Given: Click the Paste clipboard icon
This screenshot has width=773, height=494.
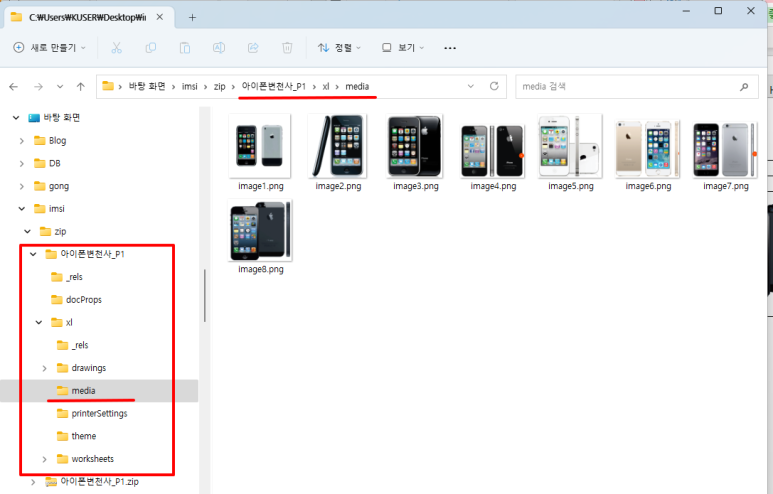Looking at the screenshot, I should point(185,48).
